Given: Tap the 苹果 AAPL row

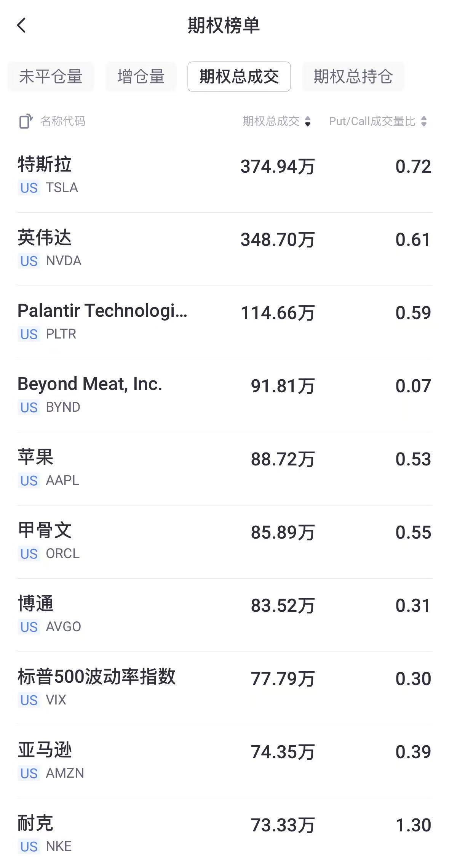Looking at the screenshot, I should tap(224, 468).
